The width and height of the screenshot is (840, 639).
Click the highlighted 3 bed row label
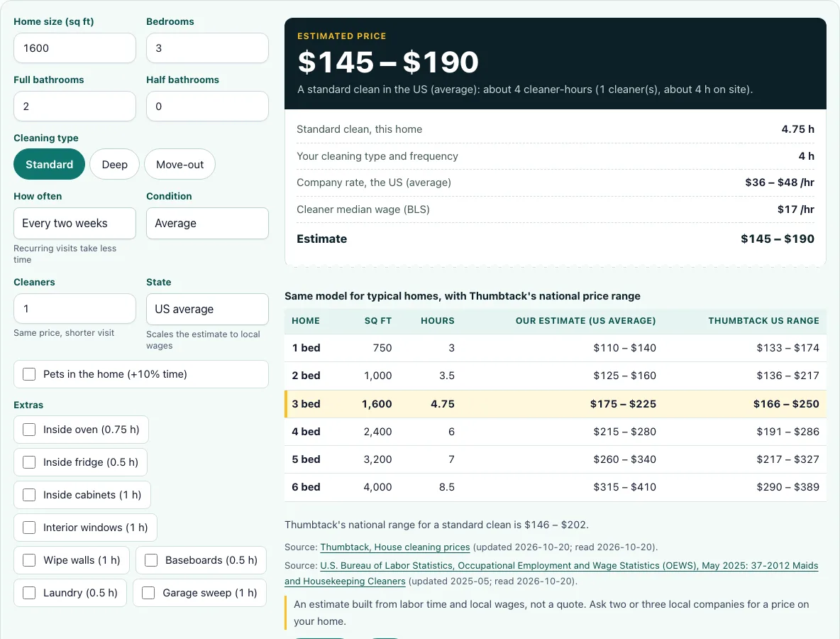pyautogui.click(x=306, y=404)
